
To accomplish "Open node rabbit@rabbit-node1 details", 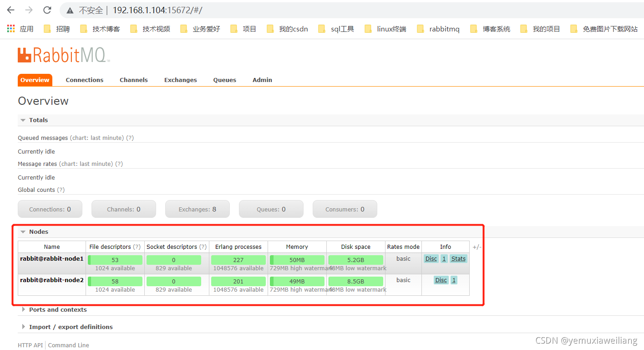I will coord(52,258).
